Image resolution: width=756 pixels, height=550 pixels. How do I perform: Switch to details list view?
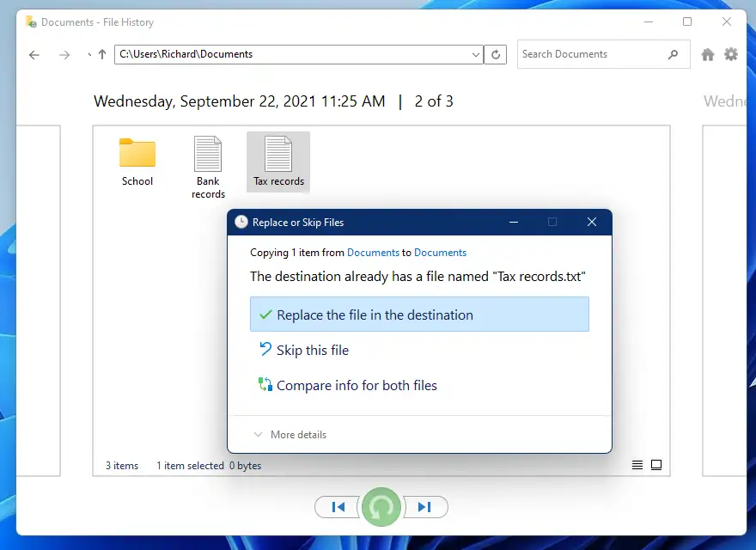point(637,465)
